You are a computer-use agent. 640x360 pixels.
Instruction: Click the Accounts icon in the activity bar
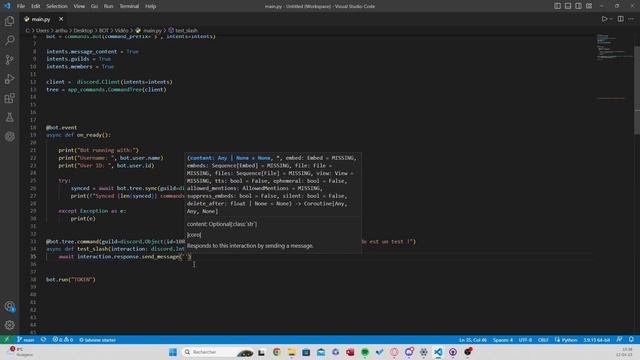[x=9, y=306]
